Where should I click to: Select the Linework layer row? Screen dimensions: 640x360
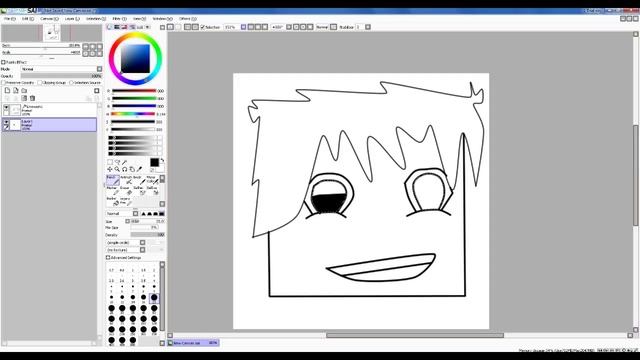tap(49, 110)
